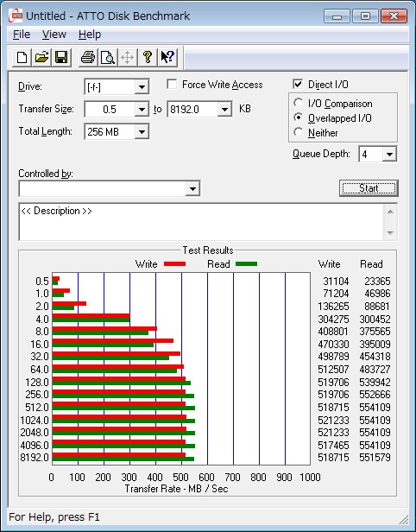This screenshot has width=416, height=532.
Task: Open a saved benchmark file icon
Action: point(41,57)
